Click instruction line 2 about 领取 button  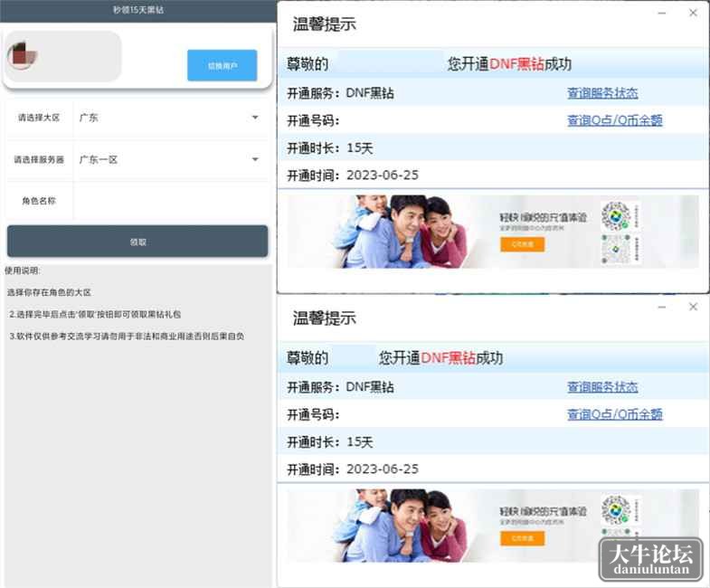[x=95, y=314]
